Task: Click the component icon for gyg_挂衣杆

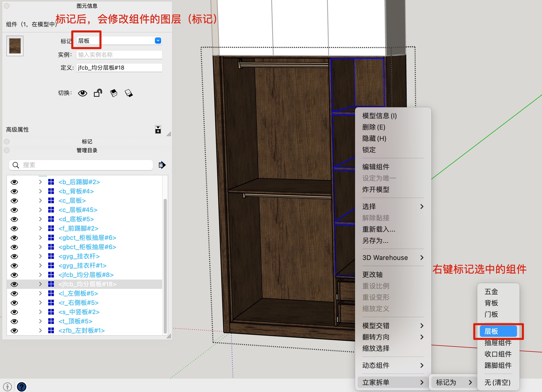Action: tap(51, 256)
